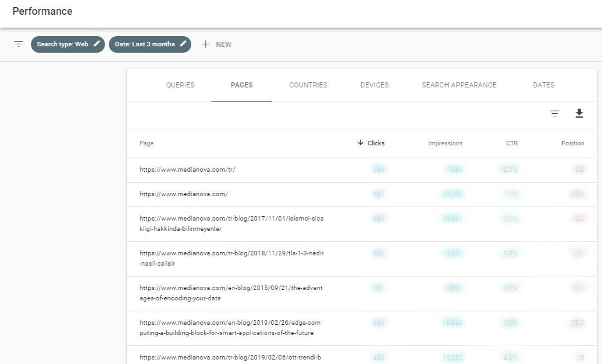Click the Clicks sort arrow icon
Viewport: 602px width, 364px height.
pyautogui.click(x=360, y=142)
